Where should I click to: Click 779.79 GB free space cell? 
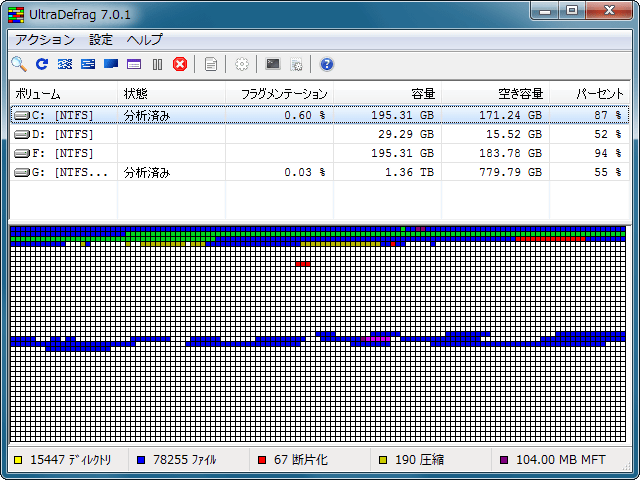(x=510, y=172)
